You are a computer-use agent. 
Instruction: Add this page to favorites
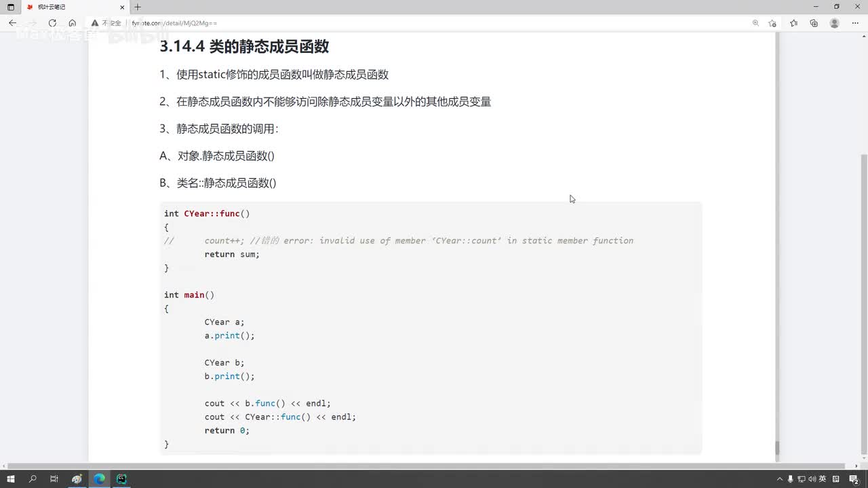pyautogui.click(x=772, y=23)
